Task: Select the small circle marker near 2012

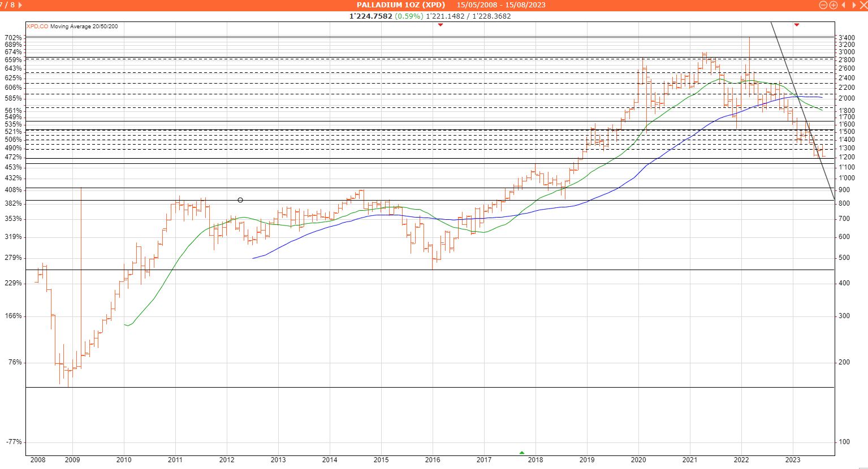Action: (x=240, y=200)
